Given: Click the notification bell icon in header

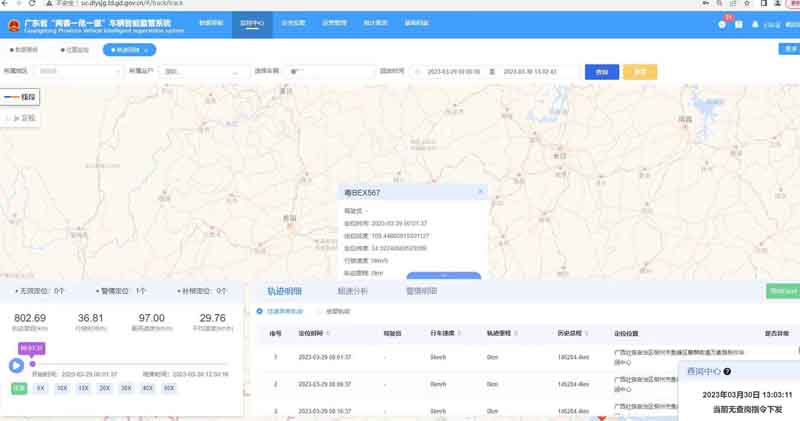Looking at the screenshot, I should tap(722, 24).
